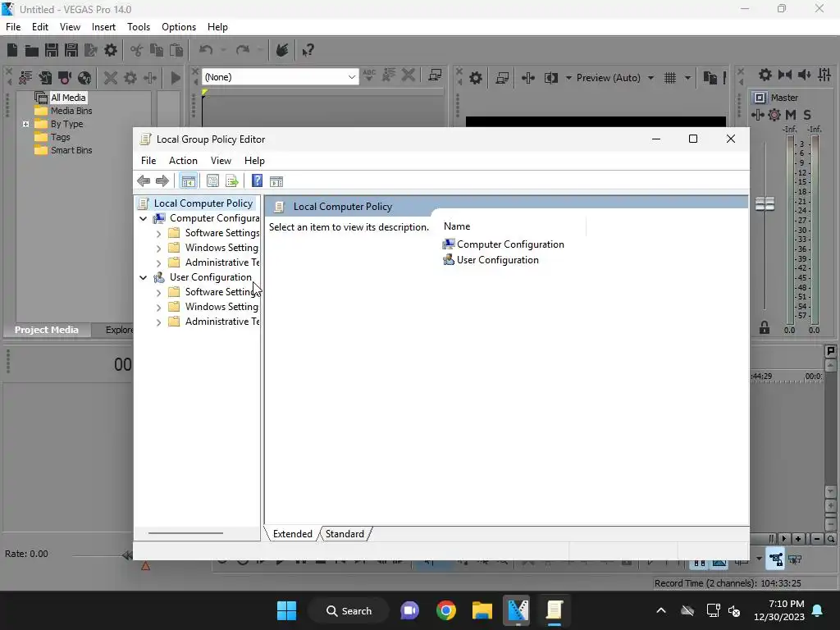The width and height of the screenshot is (840, 630).
Task: Click console tree horizontal scrollbar
Action: (x=185, y=533)
